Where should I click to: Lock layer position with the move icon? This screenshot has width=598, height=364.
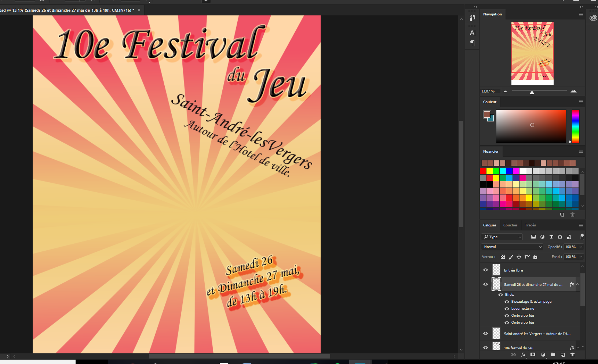coord(519,256)
